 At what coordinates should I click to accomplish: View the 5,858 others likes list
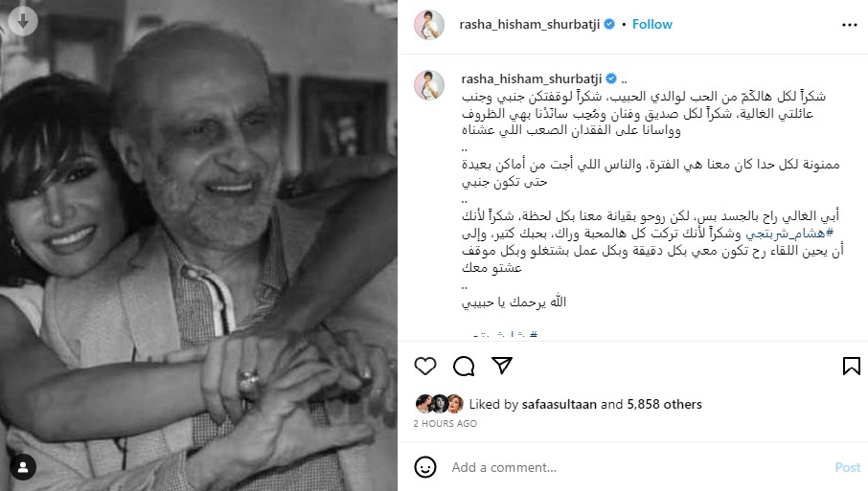664,404
